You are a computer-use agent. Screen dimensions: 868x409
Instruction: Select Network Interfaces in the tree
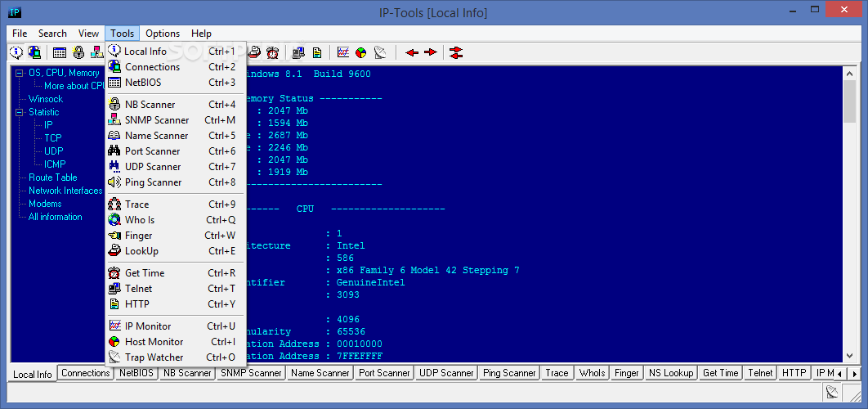click(65, 191)
